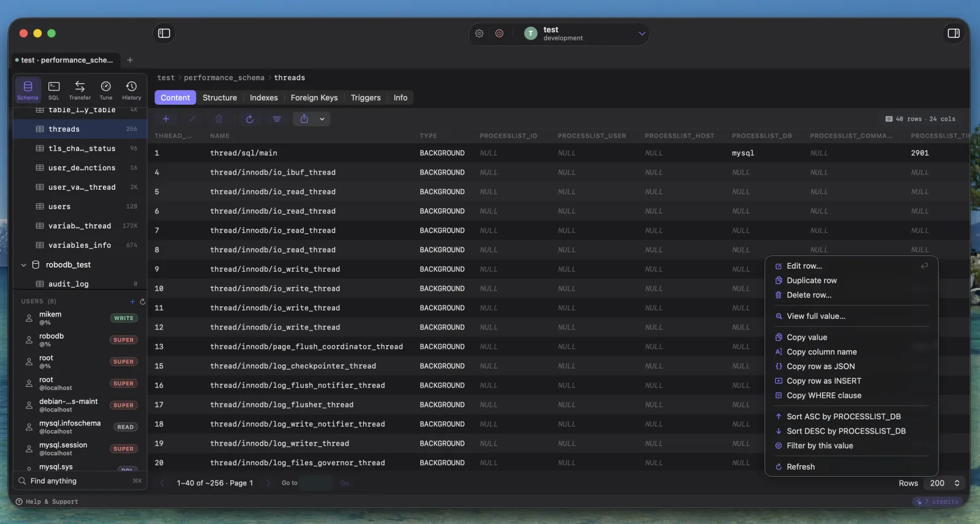Switch to the Indexes tab

(264, 97)
